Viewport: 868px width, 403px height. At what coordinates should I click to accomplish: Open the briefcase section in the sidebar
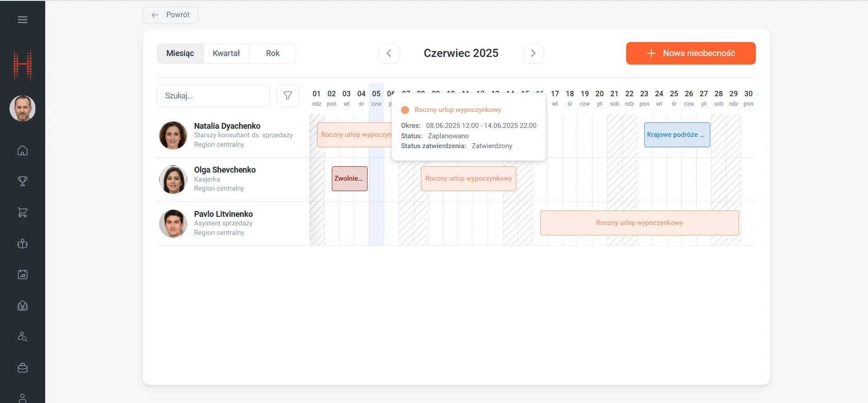point(23,368)
